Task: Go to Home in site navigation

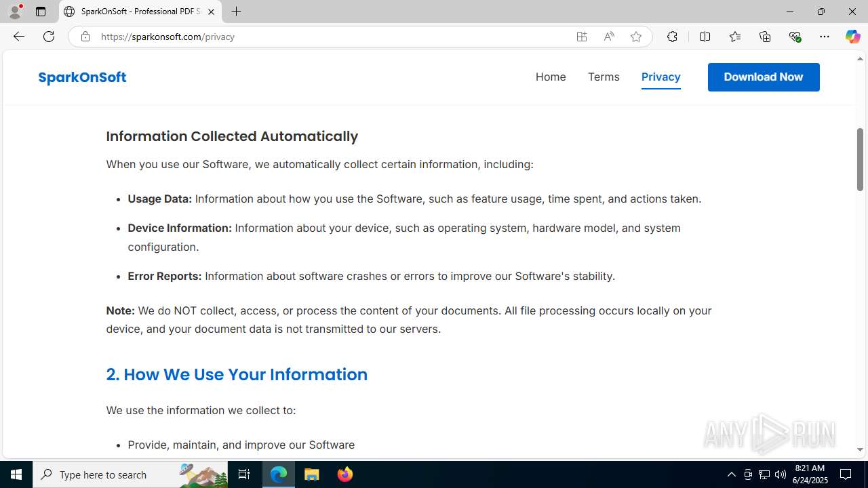Action: [551, 77]
